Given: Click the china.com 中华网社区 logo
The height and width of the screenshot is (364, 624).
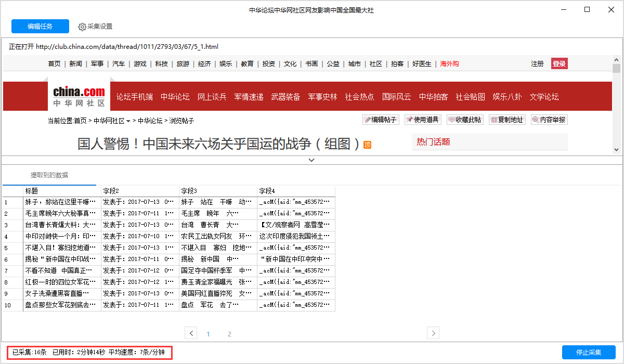Looking at the screenshot, I should click(x=79, y=96).
